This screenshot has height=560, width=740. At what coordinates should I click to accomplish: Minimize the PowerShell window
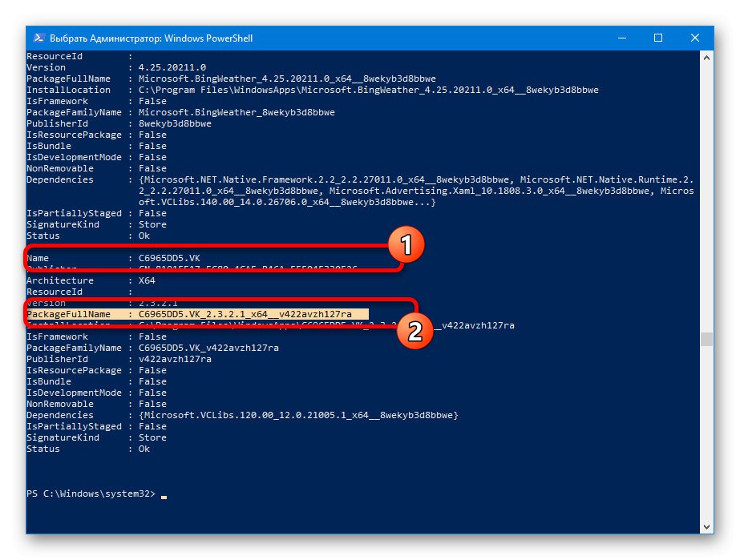pos(622,38)
